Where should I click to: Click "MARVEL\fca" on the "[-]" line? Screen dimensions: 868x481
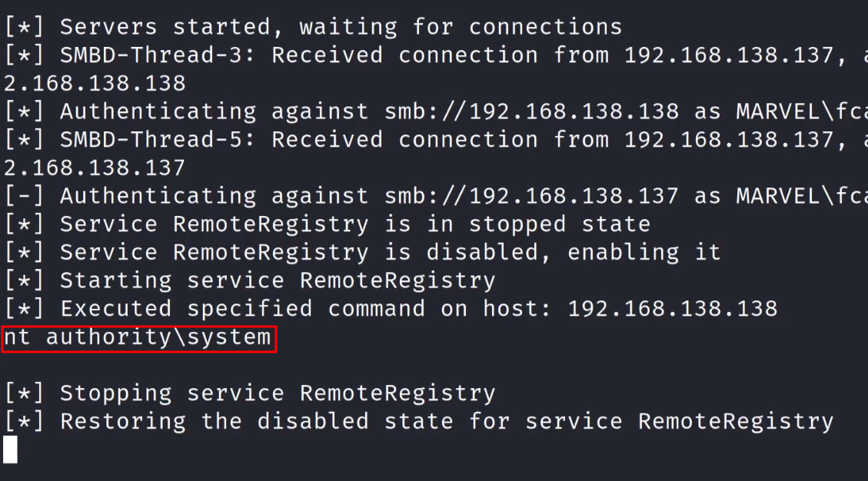coord(801,196)
